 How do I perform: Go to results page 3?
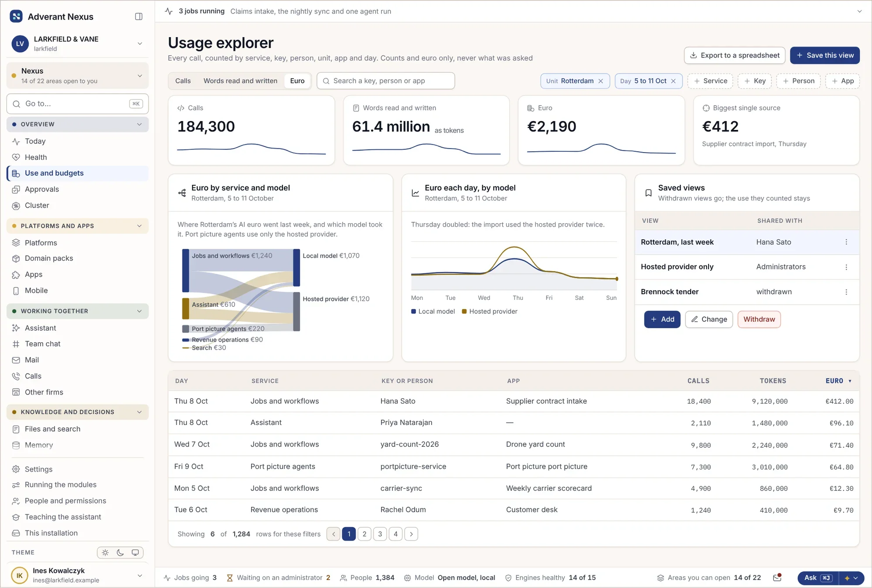(380, 534)
